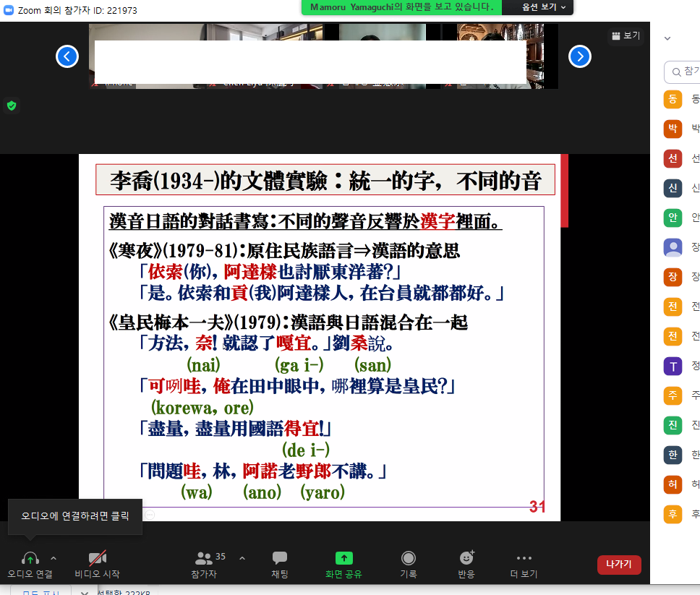Open 반응 reactions emoji icon
Screen dimensions: 700x595
(x=466, y=558)
